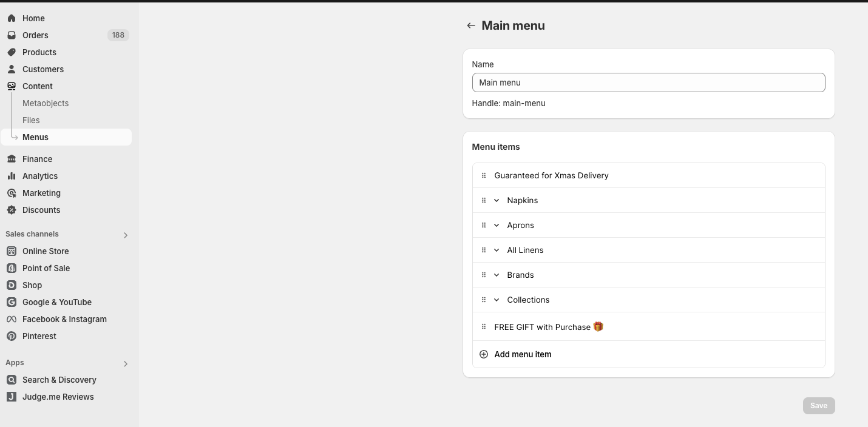Focus the menu Name input field

click(x=648, y=82)
